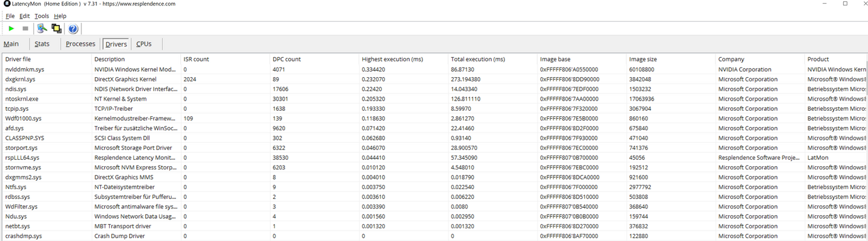Select the ntoskrnl.exe driver row
Viewport: 868px width, 241px height.
pyautogui.click(x=434, y=99)
